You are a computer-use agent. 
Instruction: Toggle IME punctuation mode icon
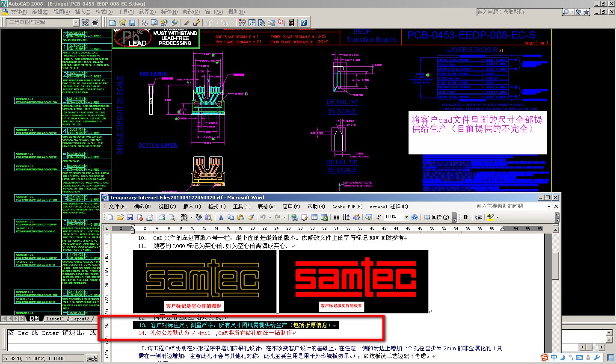click(x=571, y=358)
